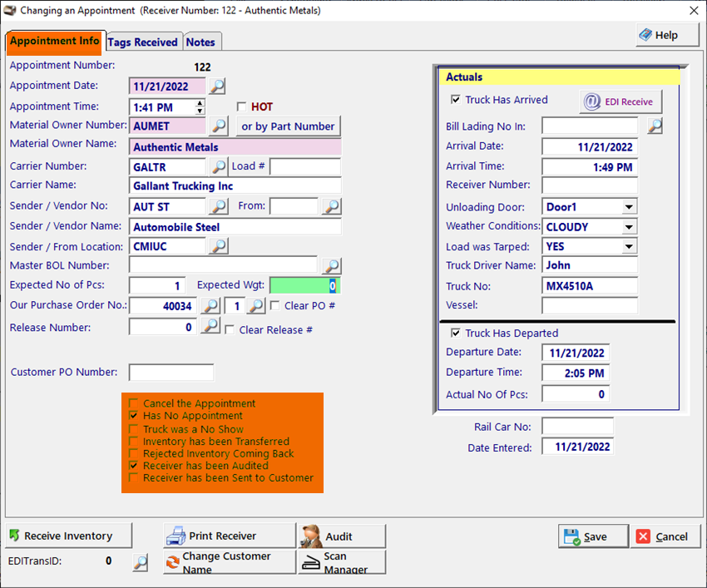Increase Appointment Time with up spinner

(200, 103)
